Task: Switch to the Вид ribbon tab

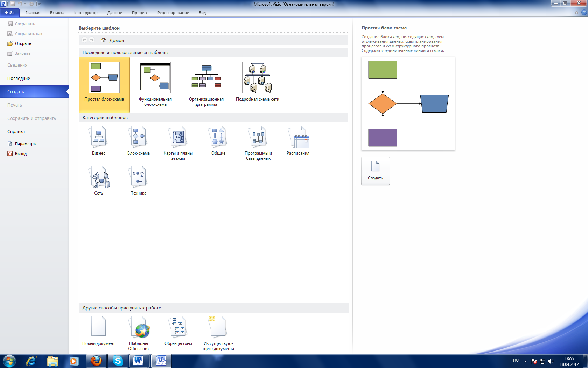Action: coord(202,13)
